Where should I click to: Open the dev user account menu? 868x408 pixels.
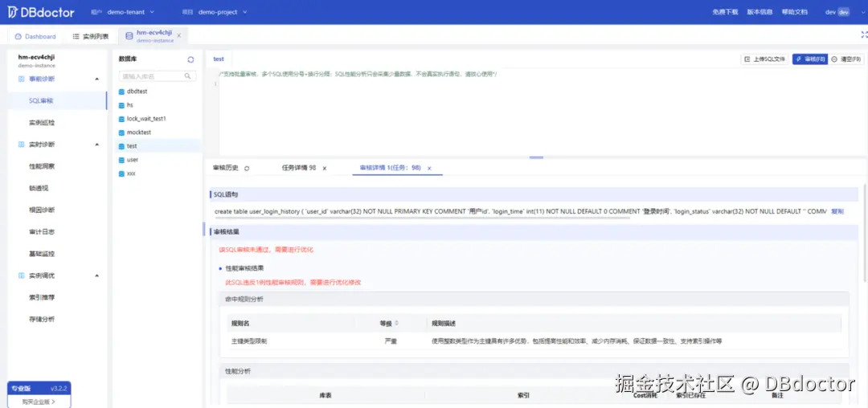click(x=837, y=11)
